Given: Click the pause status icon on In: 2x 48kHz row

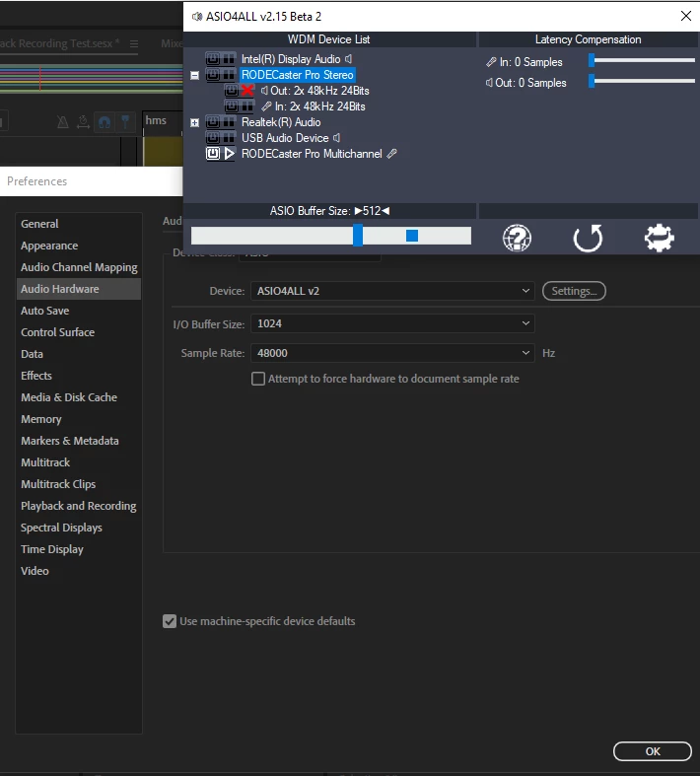Looking at the screenshot, I should click(x=247, y=106).
